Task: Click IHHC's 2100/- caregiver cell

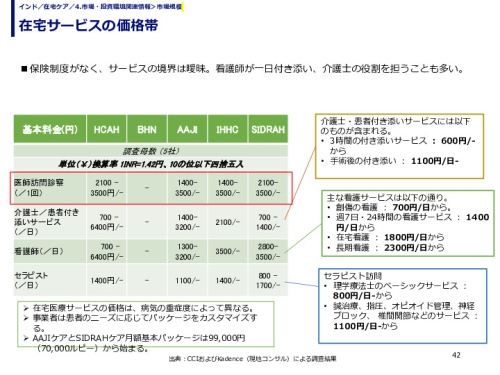Action: [227, 222]
